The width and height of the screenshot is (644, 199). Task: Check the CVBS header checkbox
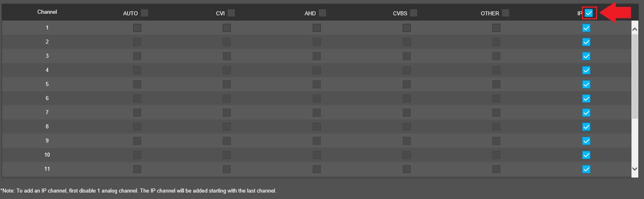tap(414, 13)
